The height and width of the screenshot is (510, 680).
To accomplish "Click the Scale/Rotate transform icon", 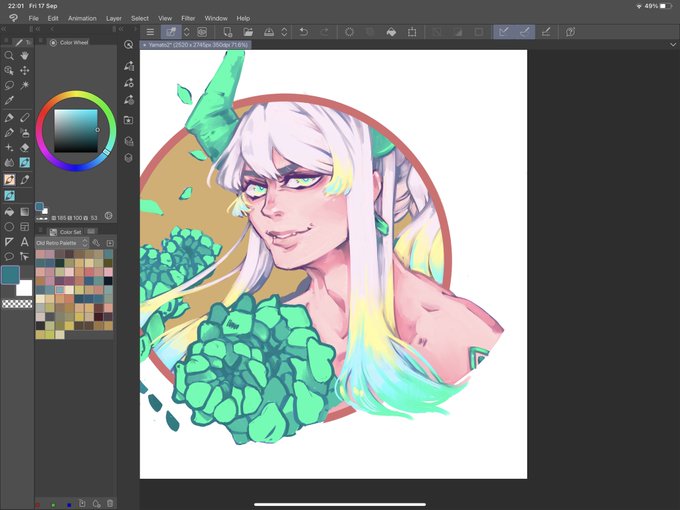I will click(x=412, y=32).
